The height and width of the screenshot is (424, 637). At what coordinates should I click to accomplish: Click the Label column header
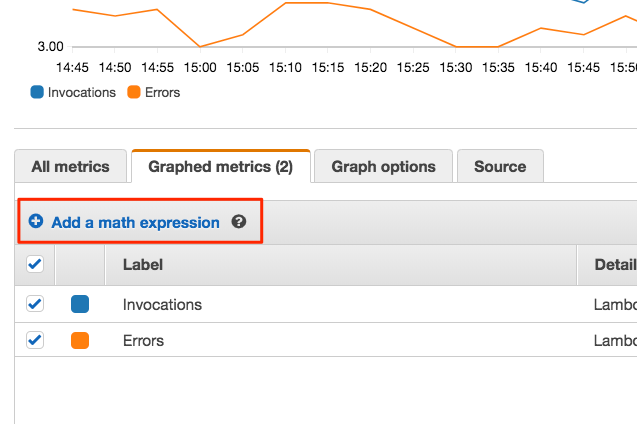tap(143, 265)
